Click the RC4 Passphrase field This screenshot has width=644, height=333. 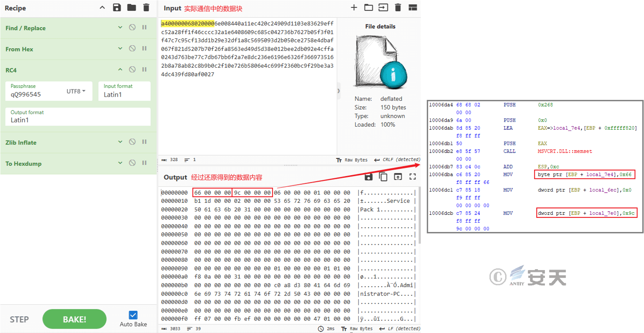(x=36, y=95)
